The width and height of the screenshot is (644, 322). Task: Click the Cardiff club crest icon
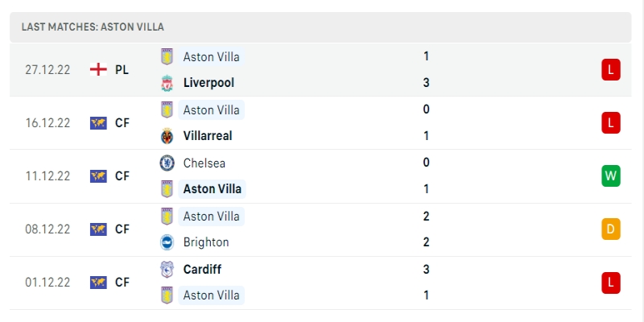click(167, 269)
